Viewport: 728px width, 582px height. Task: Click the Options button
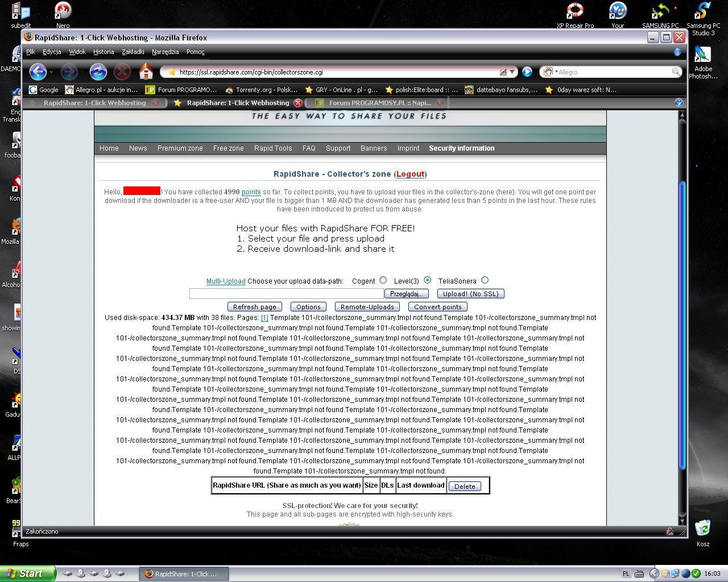coord(308,307)
